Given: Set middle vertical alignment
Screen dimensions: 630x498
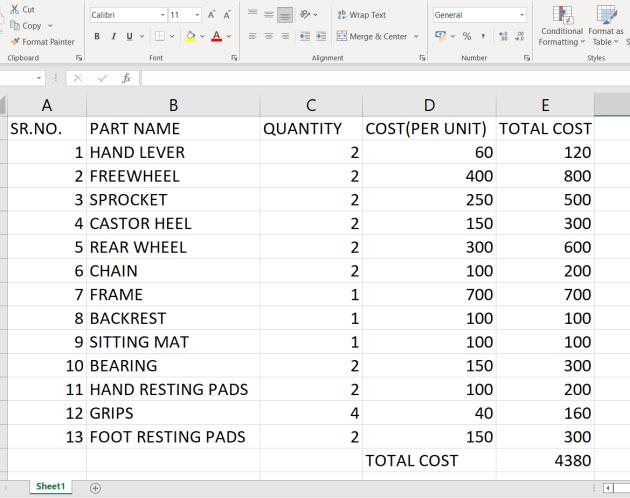Looking at the screenshot, I should [269, 15].
